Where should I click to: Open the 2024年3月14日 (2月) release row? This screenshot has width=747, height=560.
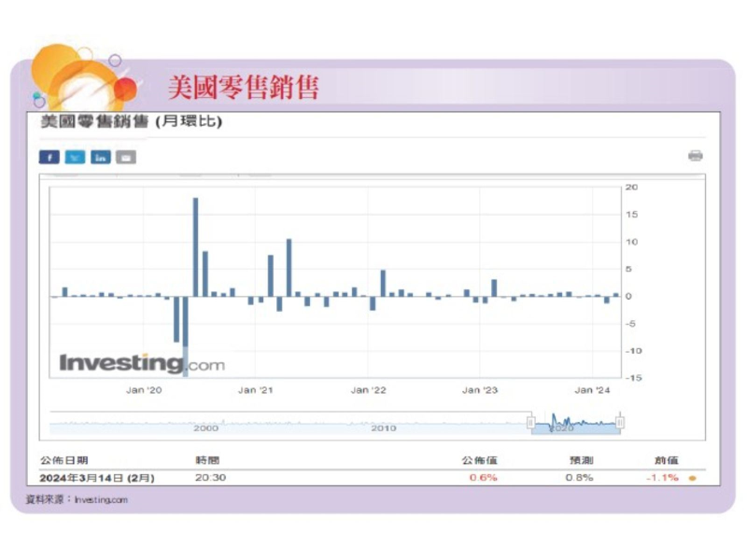pyautogui.click(x=96, y=478)
